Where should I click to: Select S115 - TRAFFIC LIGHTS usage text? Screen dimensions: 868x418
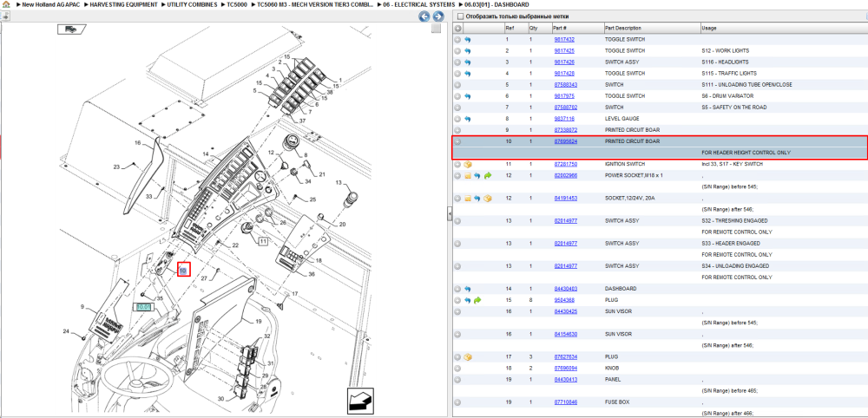(729, 74)
